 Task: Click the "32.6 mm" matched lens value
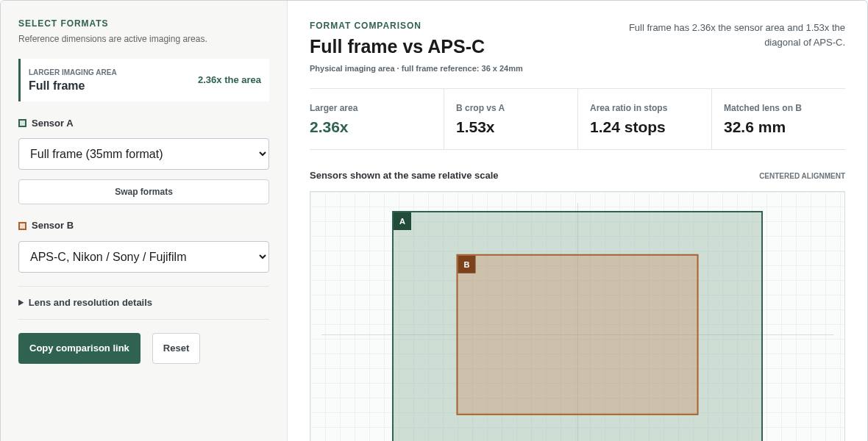(x=755, y=127)
